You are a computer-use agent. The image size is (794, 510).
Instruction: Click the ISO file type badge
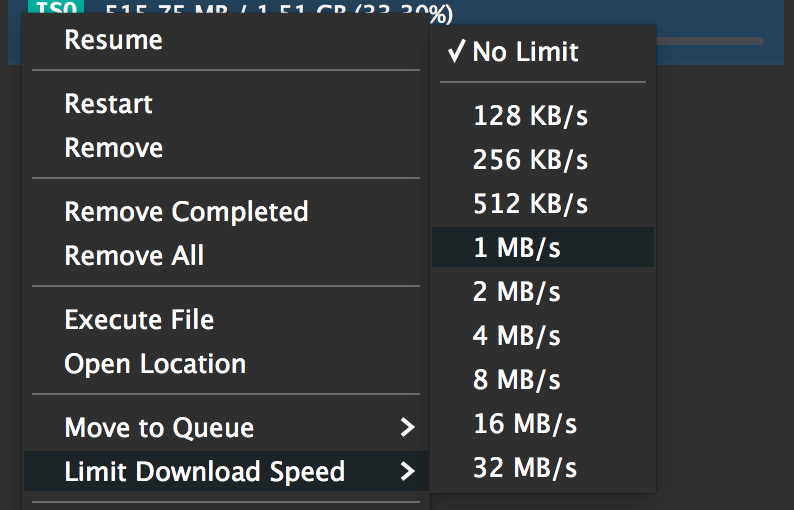(x=45, y=11)
